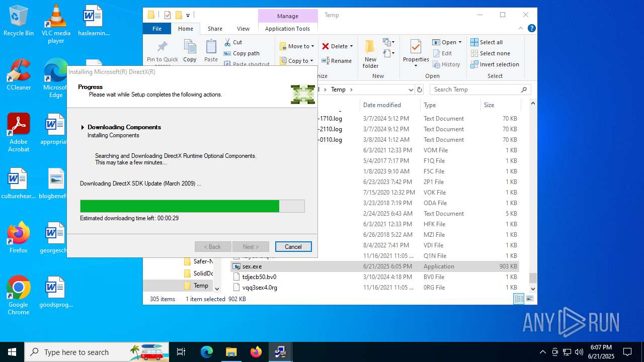
Task: Click Temp breadcrumb in address bar
Action: click(x=338, y=89)
